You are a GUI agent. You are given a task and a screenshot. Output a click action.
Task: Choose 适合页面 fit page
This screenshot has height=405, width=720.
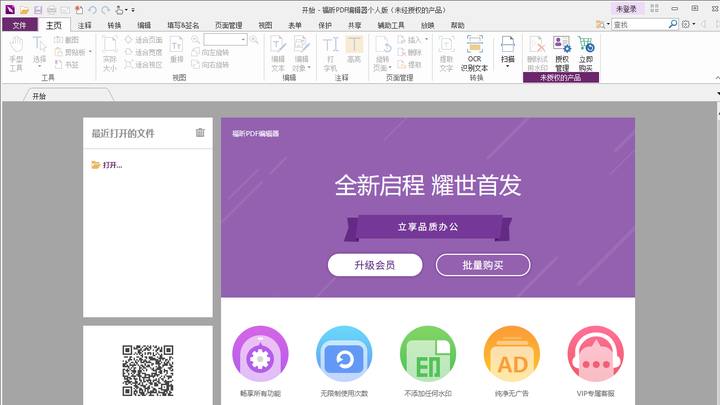[143, 40]
